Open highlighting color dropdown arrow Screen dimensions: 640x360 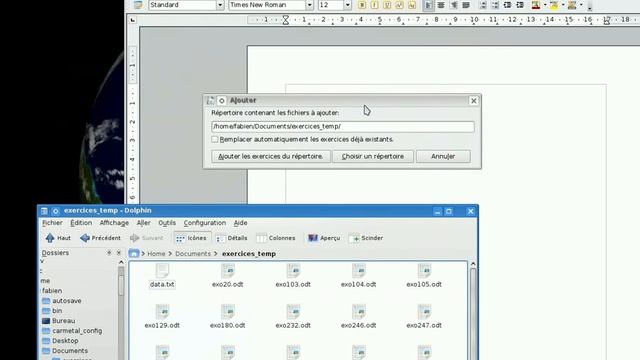tap(563, 5)
